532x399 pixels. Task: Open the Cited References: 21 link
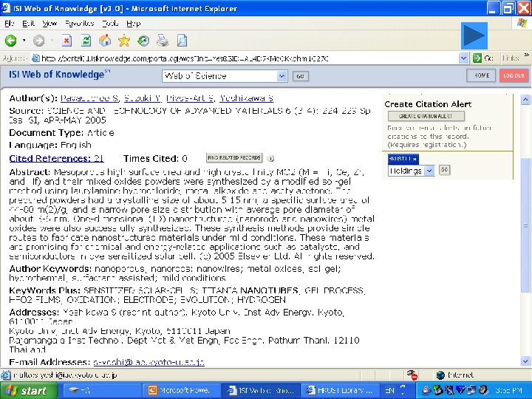click(x=56, y=158)
